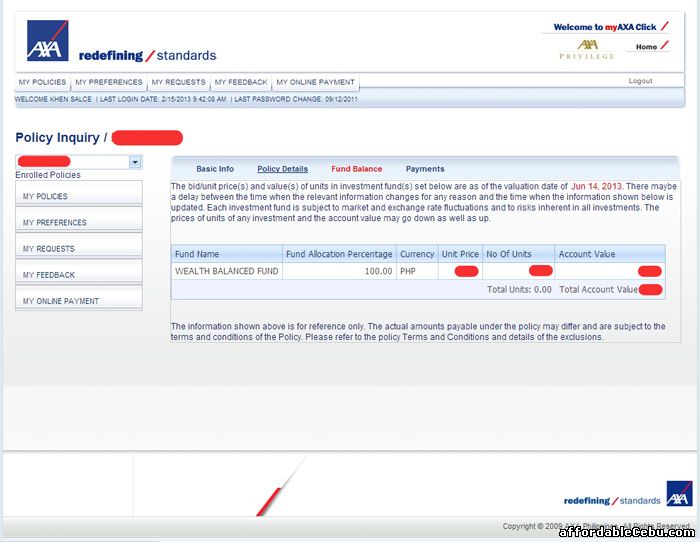Switch to the Payments tab
Viewport: 700px width, 542px height.
425,169
